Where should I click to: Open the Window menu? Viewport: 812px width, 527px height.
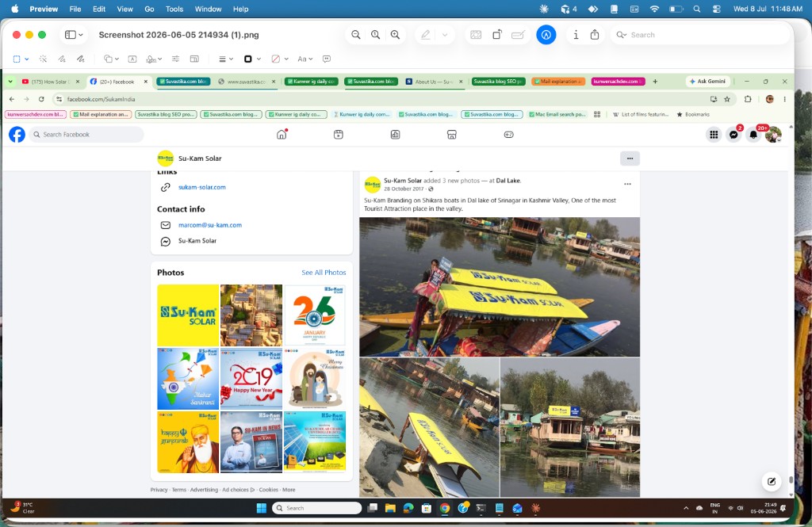pos(209,9)
